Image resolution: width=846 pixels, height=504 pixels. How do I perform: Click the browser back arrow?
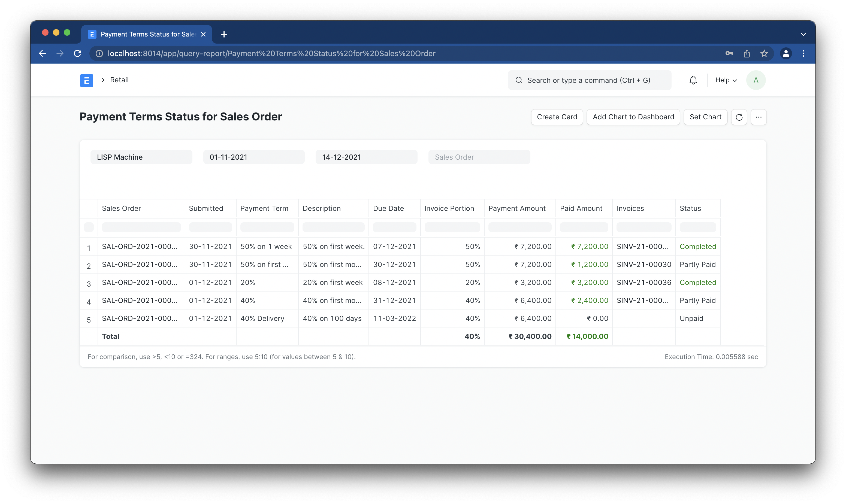pyautogui.click(x=42, y=53)
